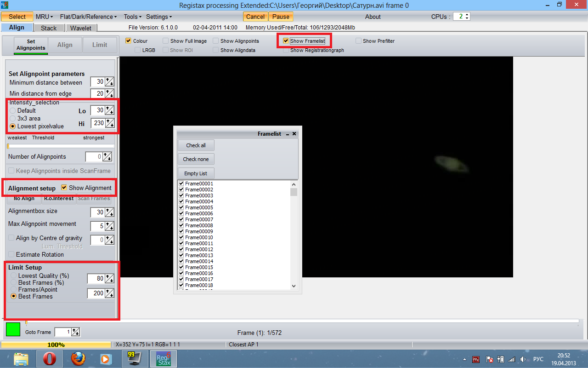
Task: Switch to the Wavelet tab
Action: pyautogui.click(x=81, y=28)
